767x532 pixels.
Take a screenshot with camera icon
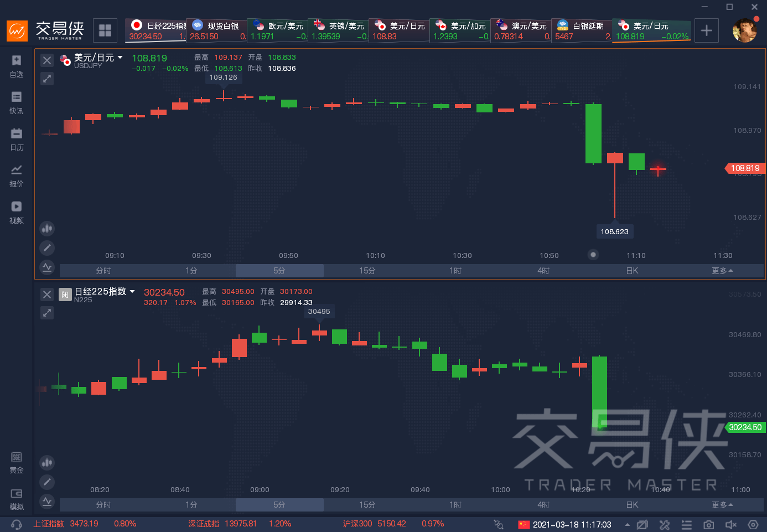pyautogui.click(x=709, y=524)
